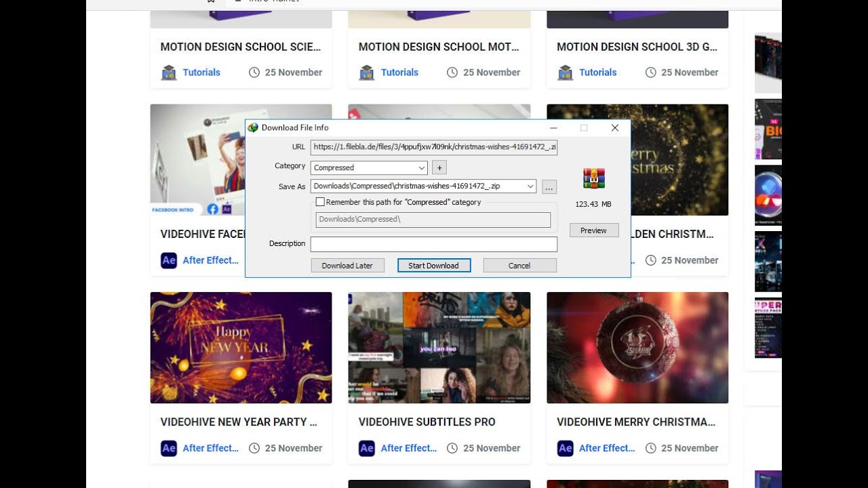This screenshot has height=488, width=868.
Task: Open the Category dropdown showing Compressed
Action: [x=369, y=167]
